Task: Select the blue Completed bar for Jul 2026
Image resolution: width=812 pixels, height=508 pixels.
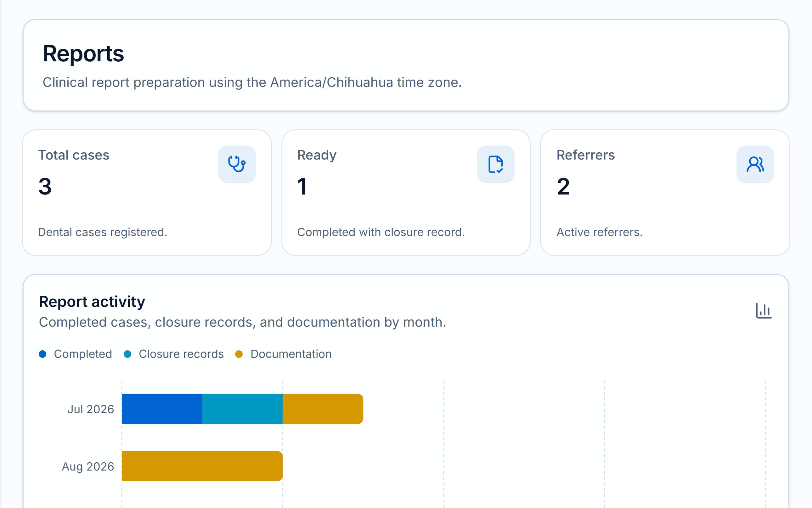Action: (162, 409)
